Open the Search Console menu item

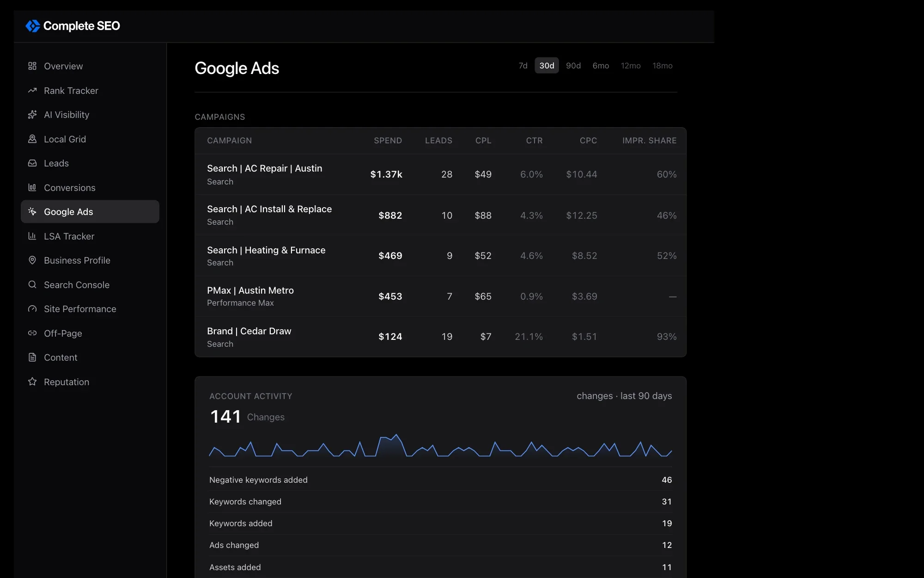coord(90,285)
